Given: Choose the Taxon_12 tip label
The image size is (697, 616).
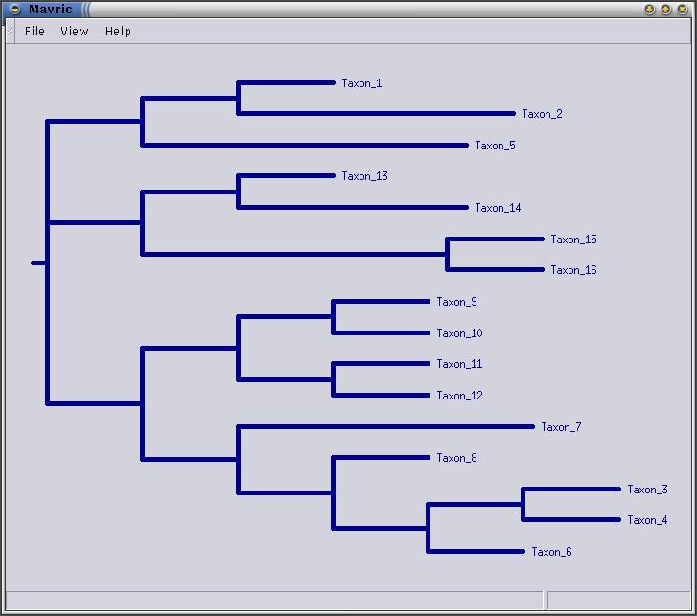Looking at the screenshot, I should [x=459, y=396].
